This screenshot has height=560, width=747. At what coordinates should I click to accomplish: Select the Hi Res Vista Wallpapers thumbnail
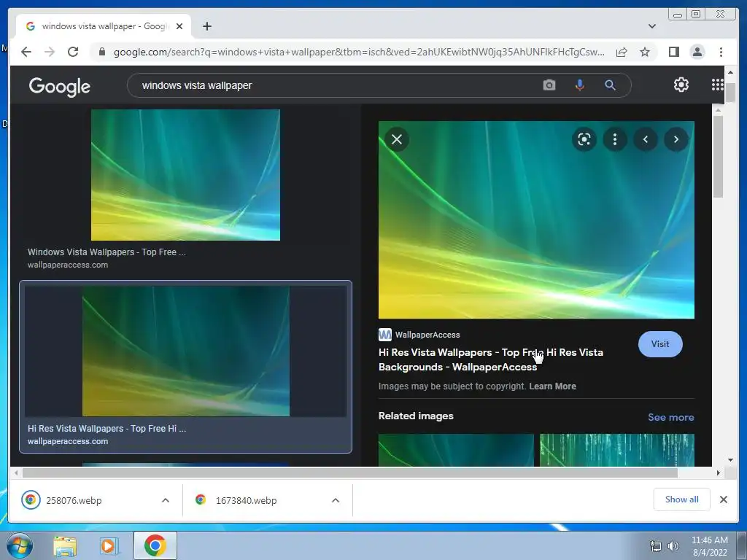click(186, 351)
